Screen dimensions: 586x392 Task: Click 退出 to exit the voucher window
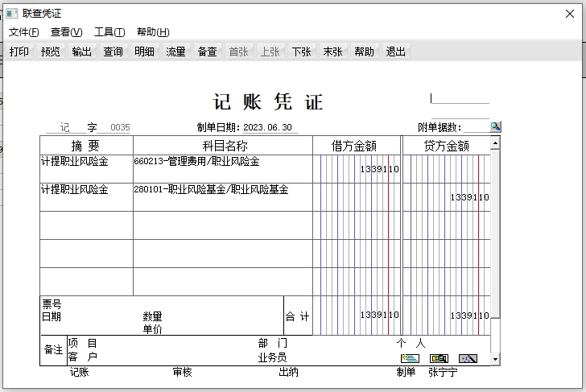tap(396, 52)
